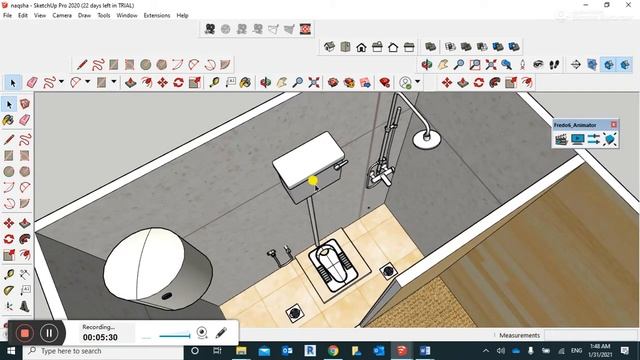Select the Pie tool in the left palette

pyautogui.click(x=25, y=203)
